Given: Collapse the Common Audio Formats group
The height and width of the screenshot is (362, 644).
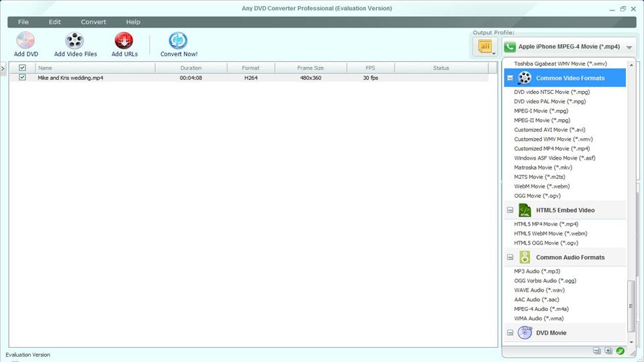Looking at the screenshot, I should coord(510,257).
